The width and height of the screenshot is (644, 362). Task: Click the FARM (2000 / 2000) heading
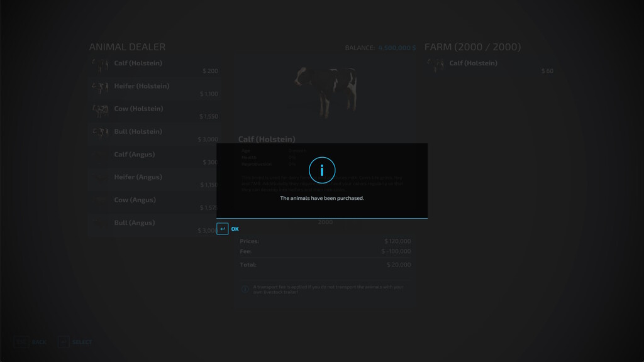(x=473, y=47)
